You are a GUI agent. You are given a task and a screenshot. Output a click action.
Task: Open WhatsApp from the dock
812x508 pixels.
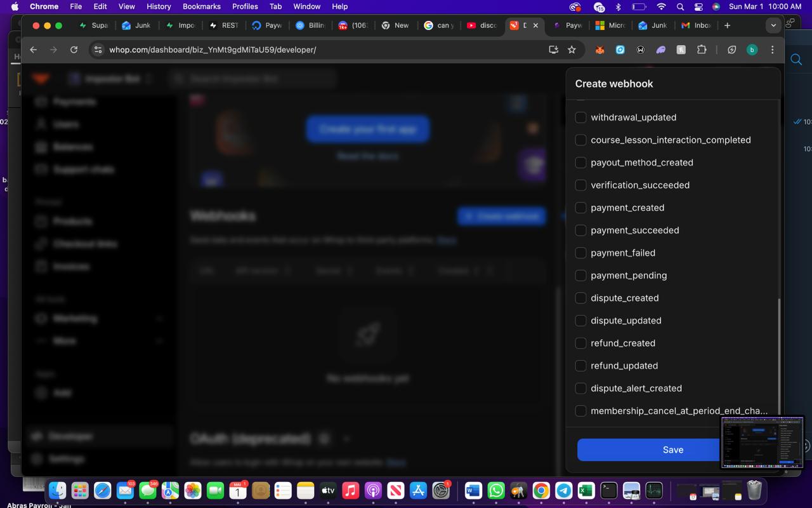coord(496,490)
